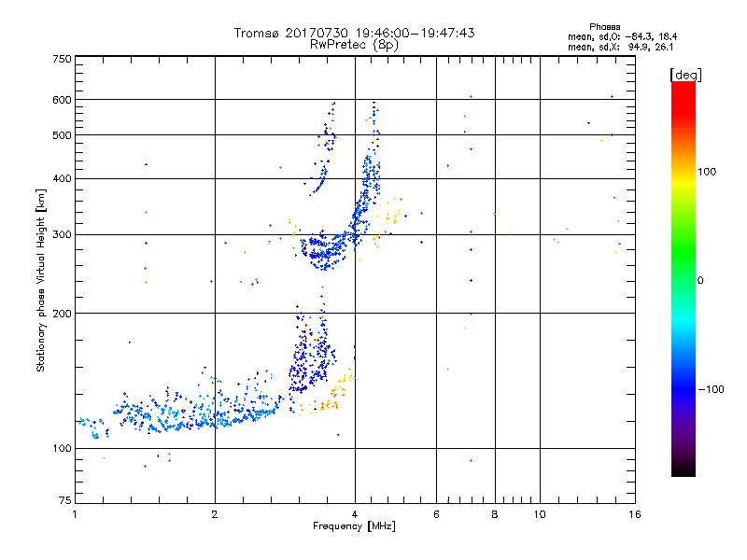
Task: Click the y-axis label '200'
Action: point(62,314)
